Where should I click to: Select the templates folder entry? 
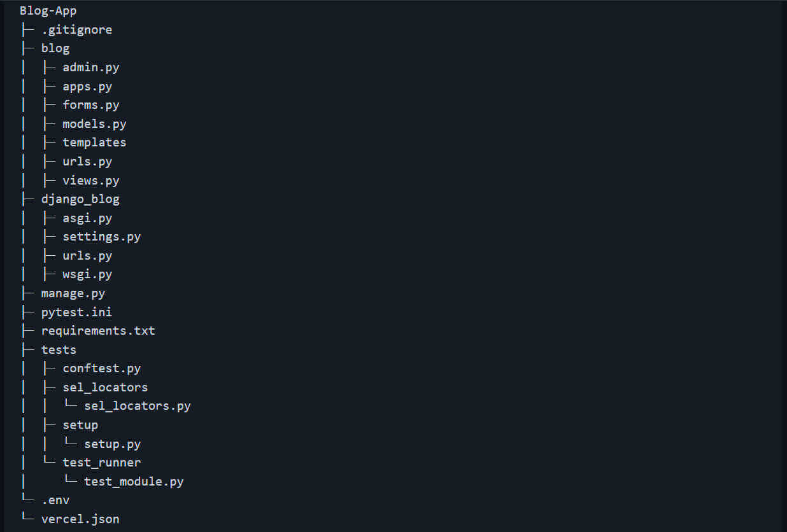tap(94, 143)
